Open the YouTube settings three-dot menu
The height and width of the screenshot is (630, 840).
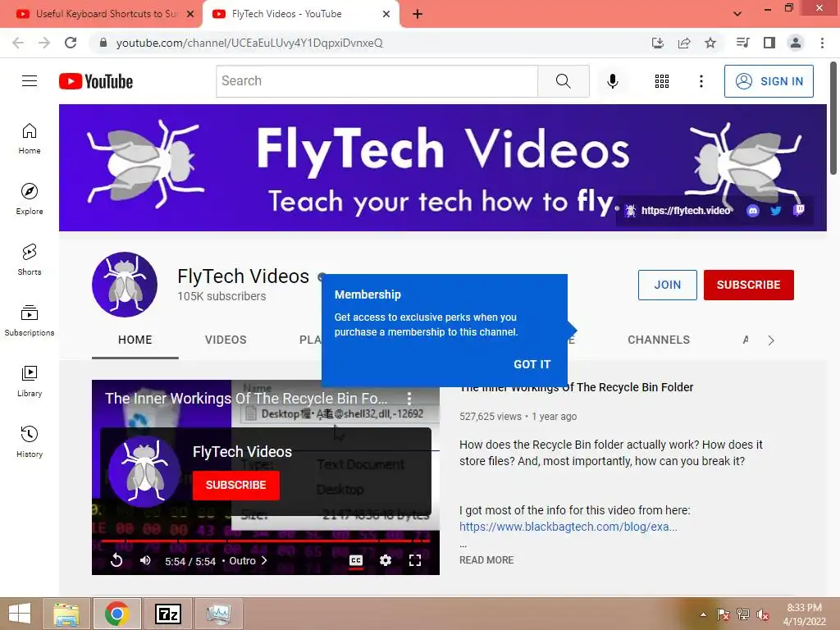pyautogui.click(x=701, y=81)
